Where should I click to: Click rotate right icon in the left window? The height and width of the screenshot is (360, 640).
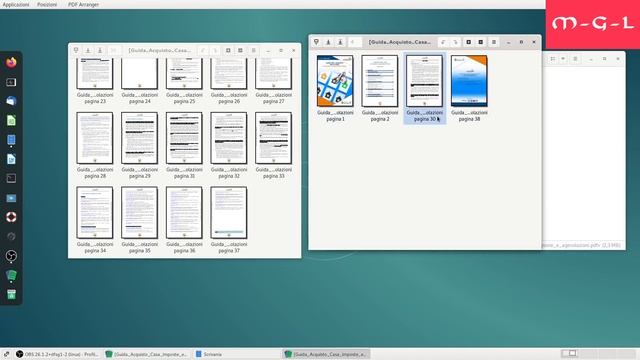[x=215, y=50]
